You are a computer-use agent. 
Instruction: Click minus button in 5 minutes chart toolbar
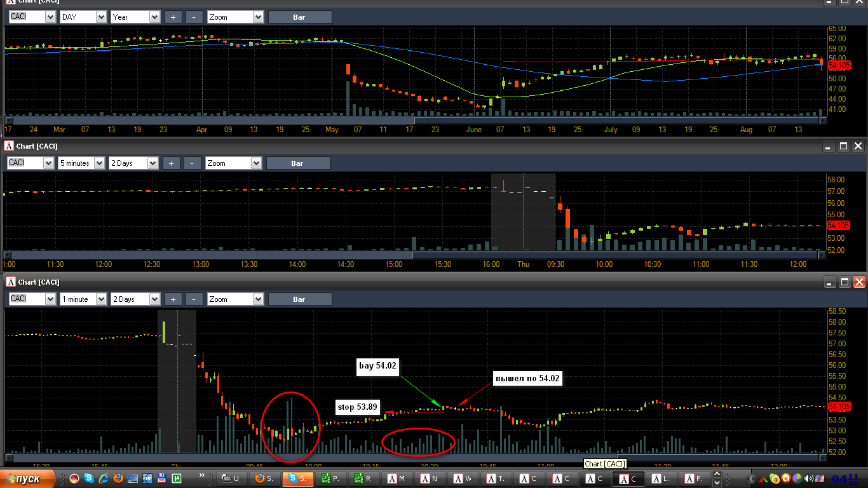pos(193,163)
